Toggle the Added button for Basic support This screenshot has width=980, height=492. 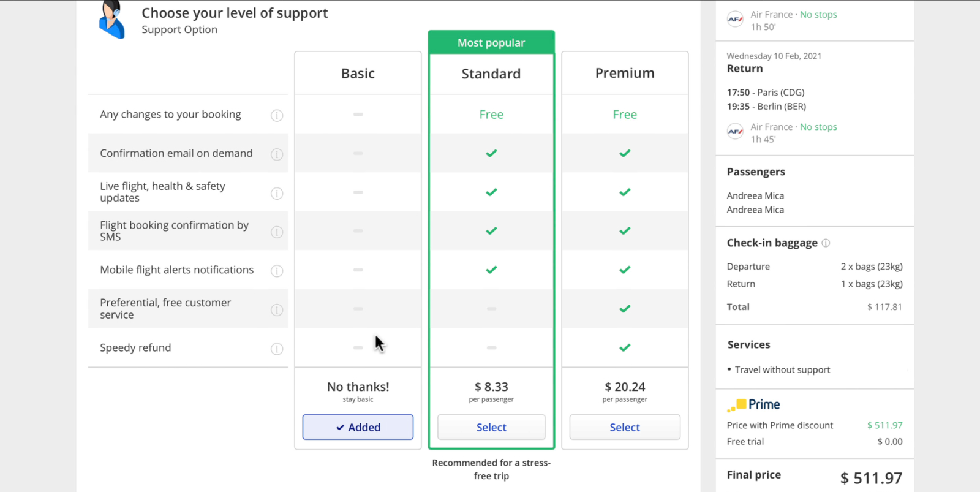click(x=358, y=427)
